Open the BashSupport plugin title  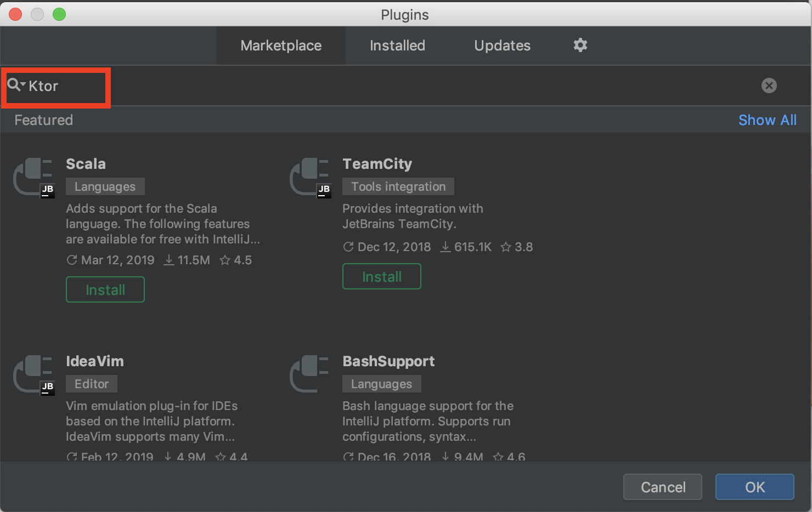tap(388, 361)
